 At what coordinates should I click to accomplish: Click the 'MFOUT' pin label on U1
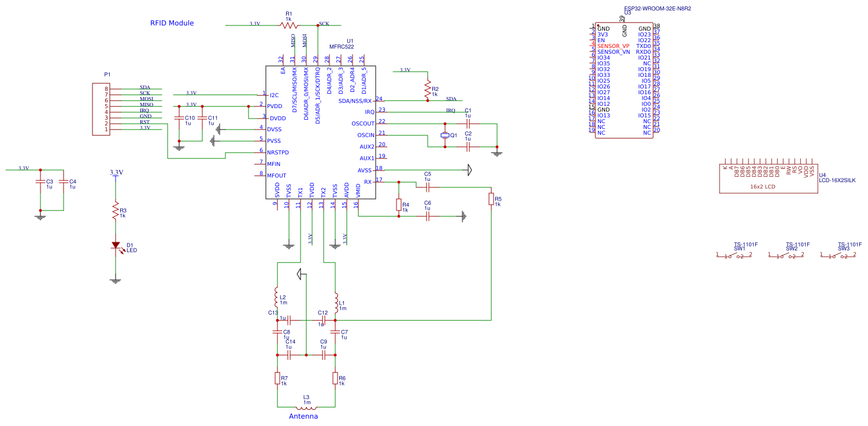pos(277,176)
